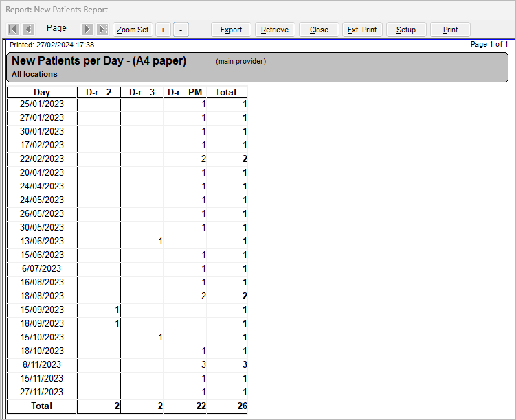Select the 6/07/2023 date cell
The width and height of the screenshot is (516, 420).
pos(42,268)
